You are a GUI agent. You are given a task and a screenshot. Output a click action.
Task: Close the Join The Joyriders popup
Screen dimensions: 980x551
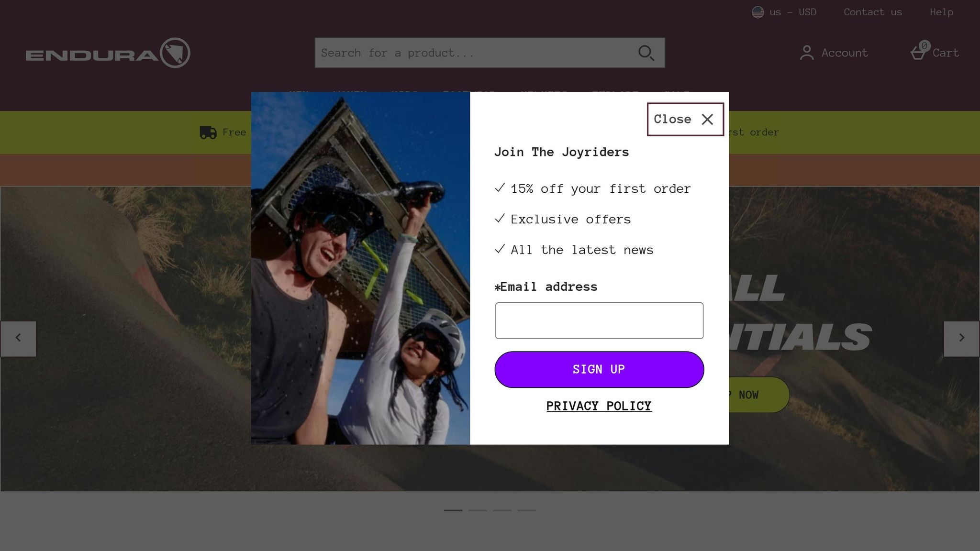pyautogui.click(x=685, y=119)
